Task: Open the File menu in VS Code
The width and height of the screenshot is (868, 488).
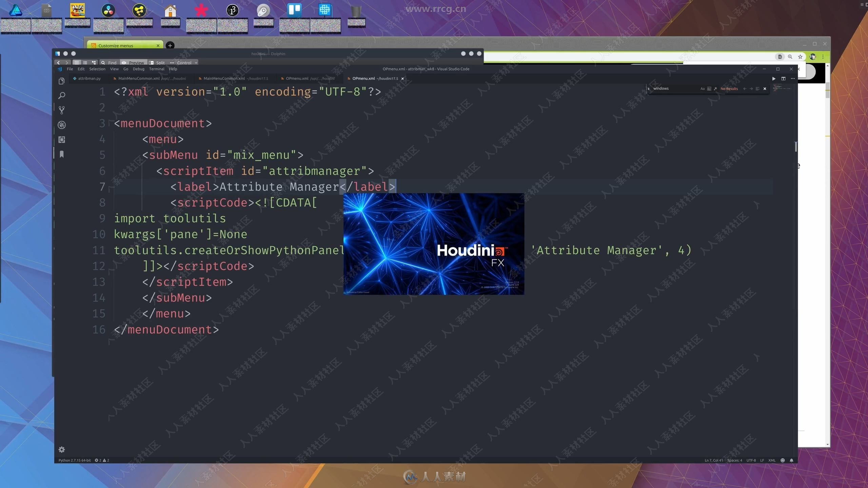Action: (x=70, y=69)
